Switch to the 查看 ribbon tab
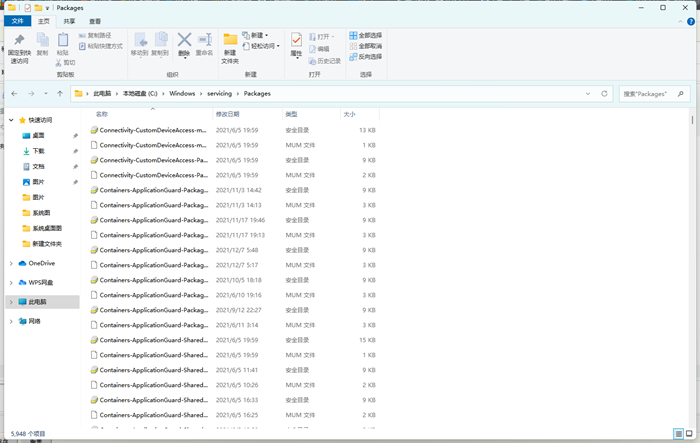The image size is (700, 443). (94, 20)
